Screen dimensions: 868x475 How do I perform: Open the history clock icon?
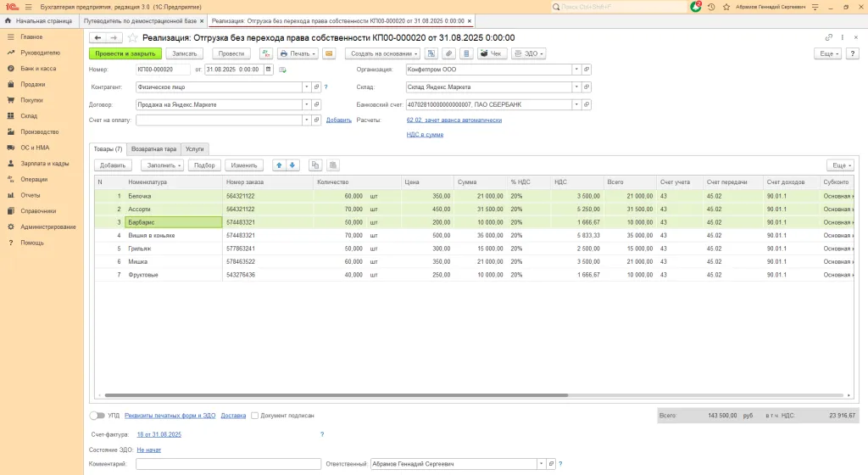710,7
